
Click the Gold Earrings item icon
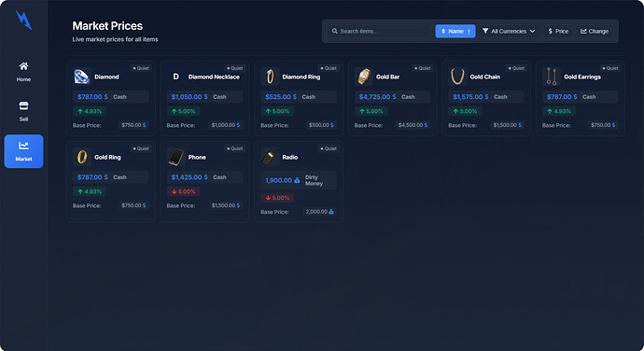552,77
